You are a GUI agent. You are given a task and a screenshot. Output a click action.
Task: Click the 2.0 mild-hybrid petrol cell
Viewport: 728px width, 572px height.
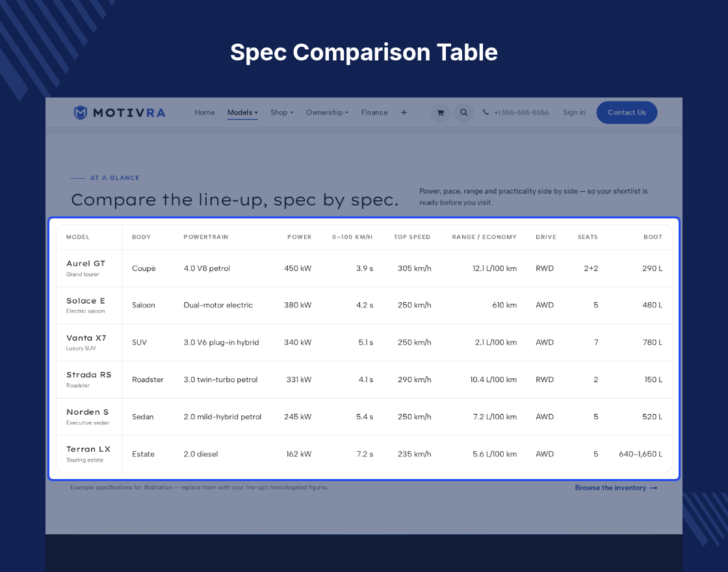click(222, 417)
